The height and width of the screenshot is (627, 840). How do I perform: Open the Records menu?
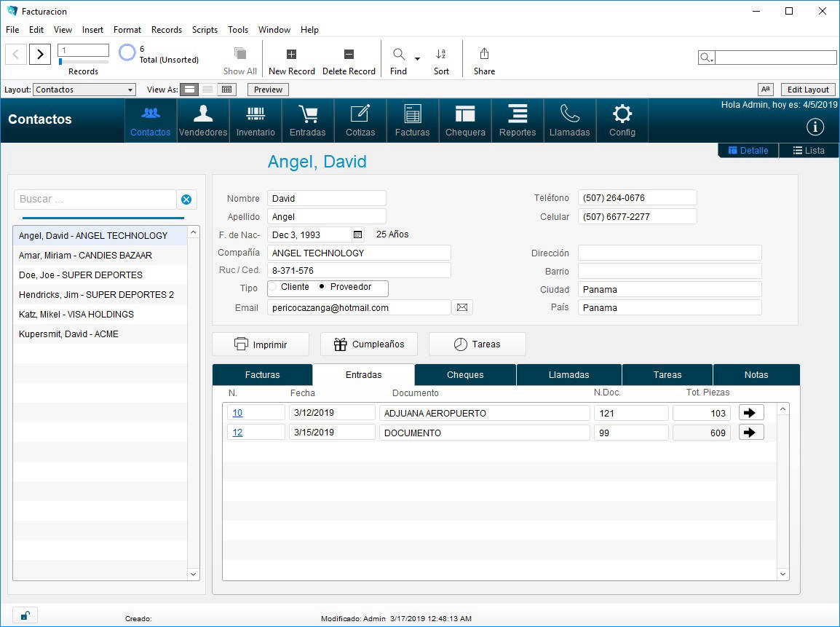[166, 29]
